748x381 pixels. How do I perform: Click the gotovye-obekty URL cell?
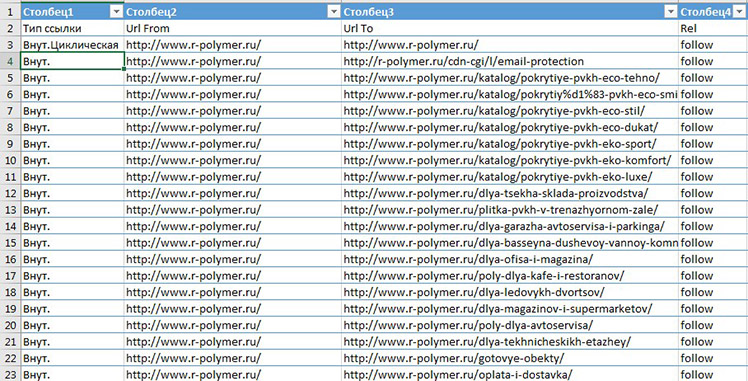[x=510, y=358]
